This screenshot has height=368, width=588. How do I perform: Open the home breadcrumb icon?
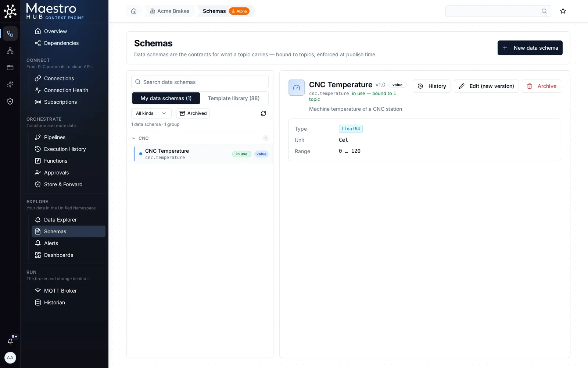click(134, 11)
